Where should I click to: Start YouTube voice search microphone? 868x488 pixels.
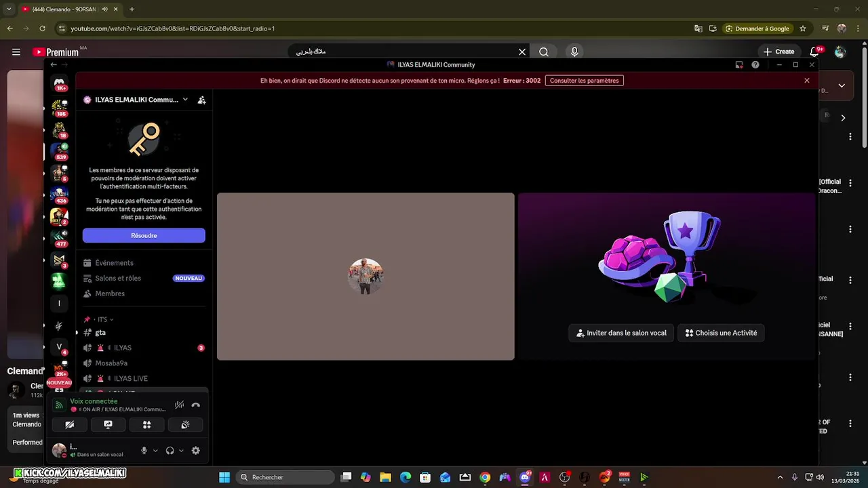point(574,52)
